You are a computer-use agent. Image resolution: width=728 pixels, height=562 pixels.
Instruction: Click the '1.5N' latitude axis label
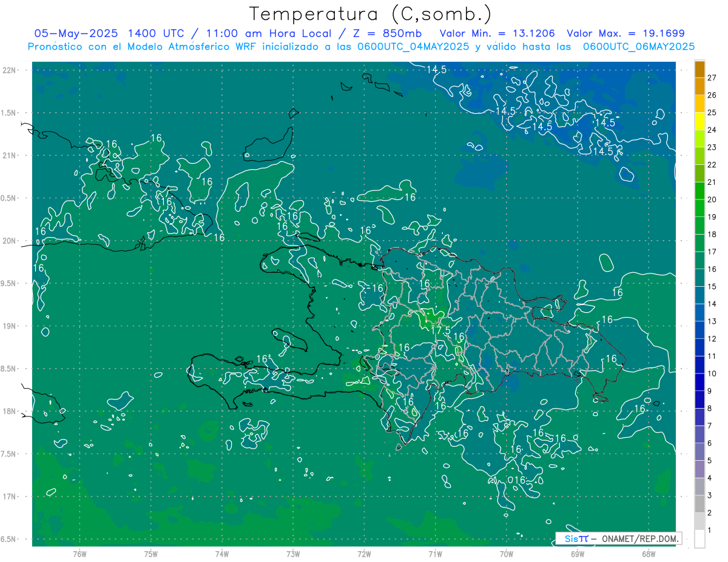point(9,113)
